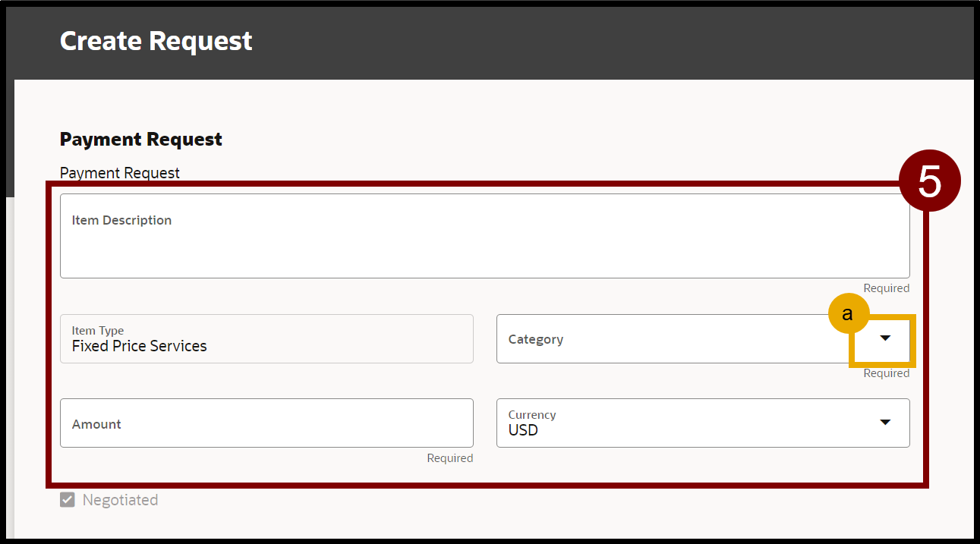Click inside the Category combo box field
This screenshot has height=544, width=980.
(x=668, y=339)
